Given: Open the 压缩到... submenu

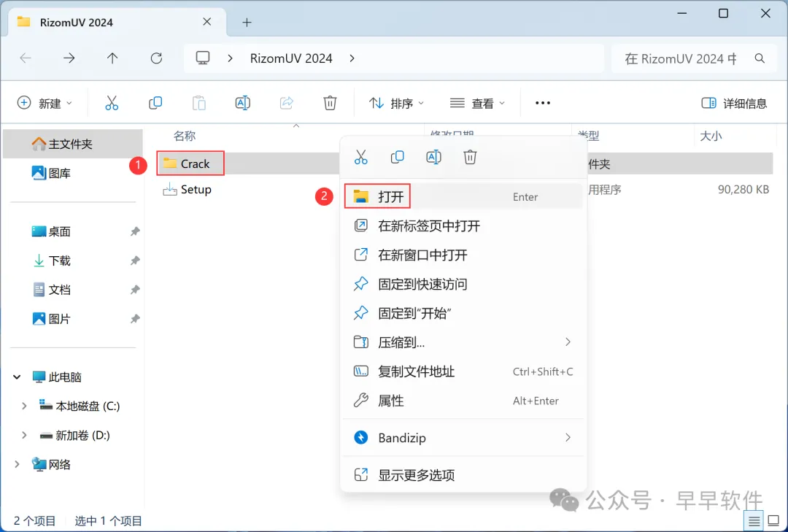Looking at the screenshot, I should pos(463,342).
